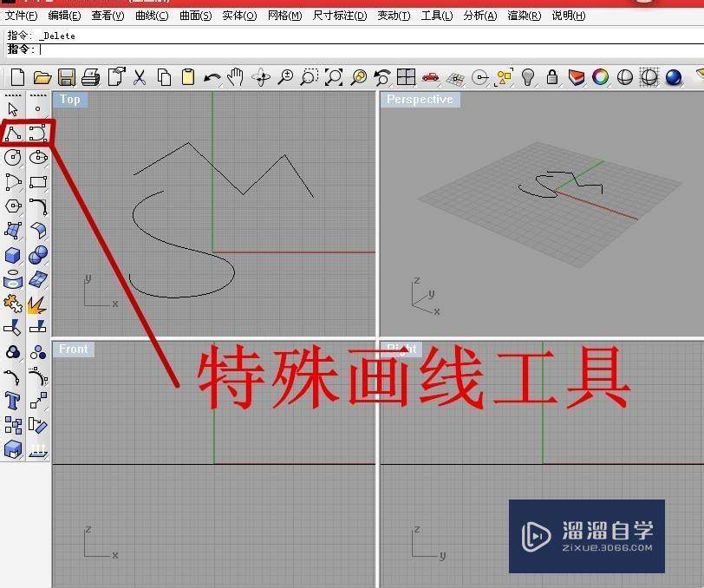Image resolution: width=704 pixels, height=588 pixels.
Task: Open the 曲面(S) menu
Action: click(x=195, y=16)
